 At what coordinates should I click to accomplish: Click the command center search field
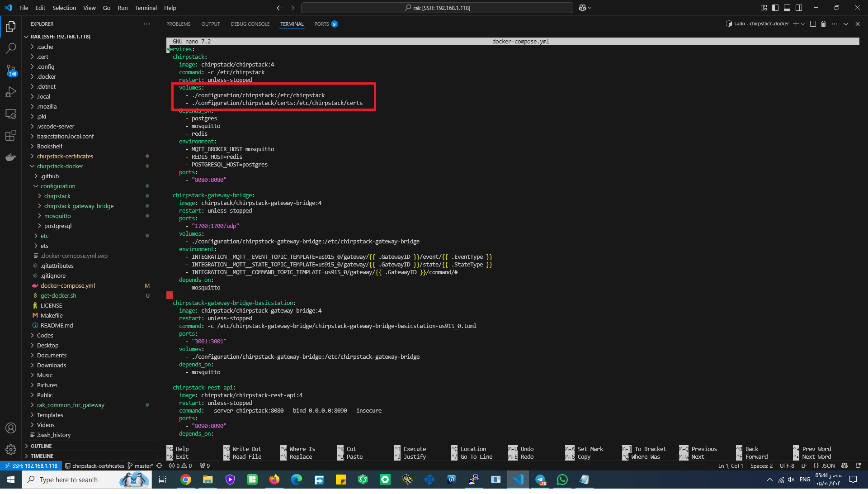tap(437, 8)
